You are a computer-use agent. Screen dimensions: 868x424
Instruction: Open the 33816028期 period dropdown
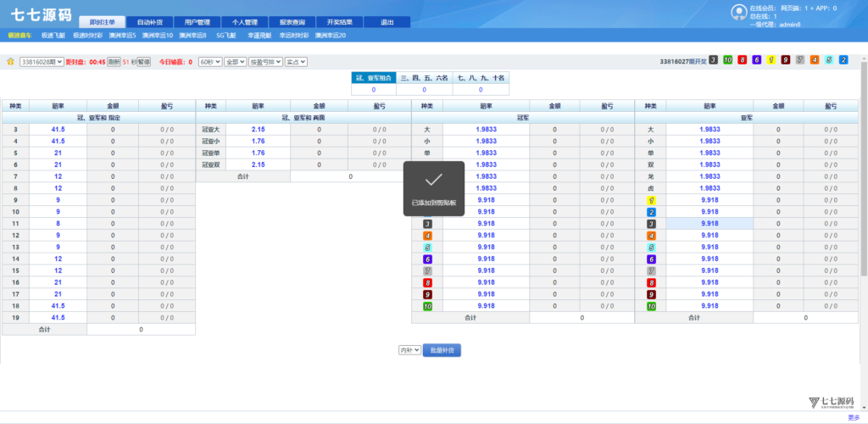[42, 62]
